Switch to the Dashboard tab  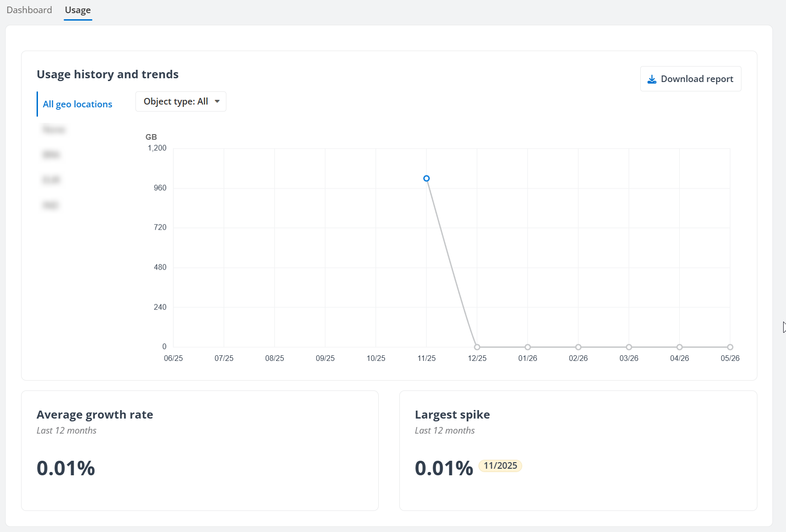[29, 10]
